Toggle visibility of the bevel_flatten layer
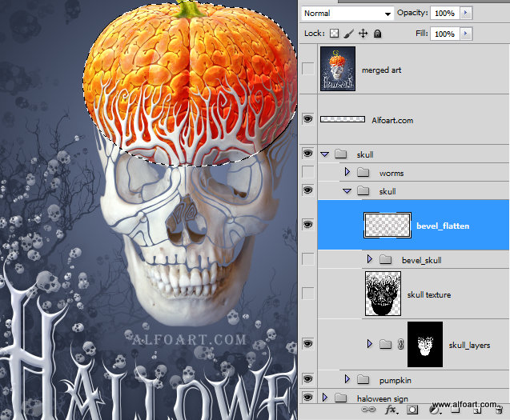Image resolution: width=510 pixels, height=420 pixels. (x=308, y=226)
